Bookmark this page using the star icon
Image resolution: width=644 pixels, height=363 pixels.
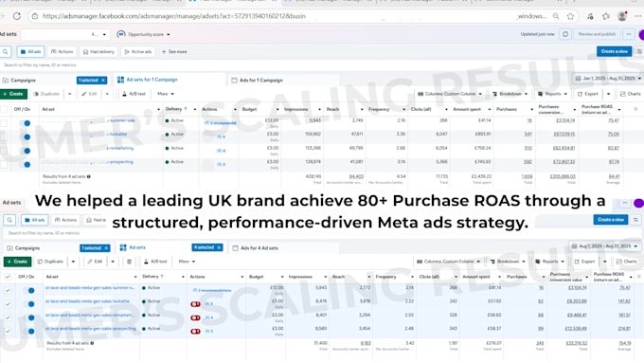pyautogui.click(x=570, y=16)
